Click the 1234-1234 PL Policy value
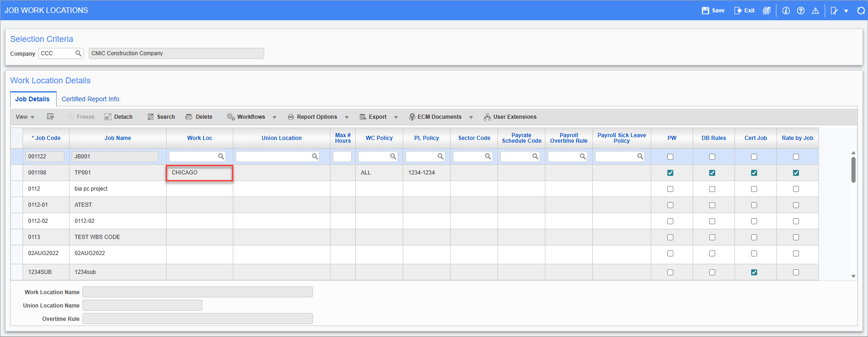 pyautogui.click(x=422, y=173)
